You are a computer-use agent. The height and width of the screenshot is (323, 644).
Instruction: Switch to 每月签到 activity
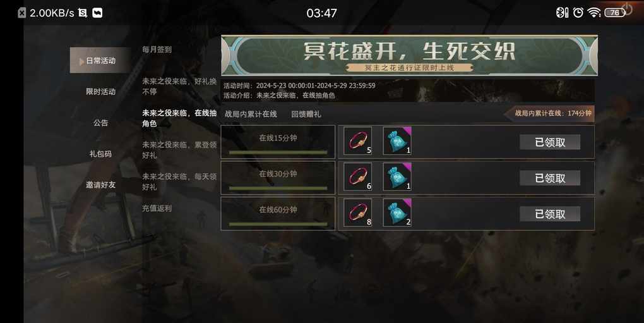coord(157,49)
